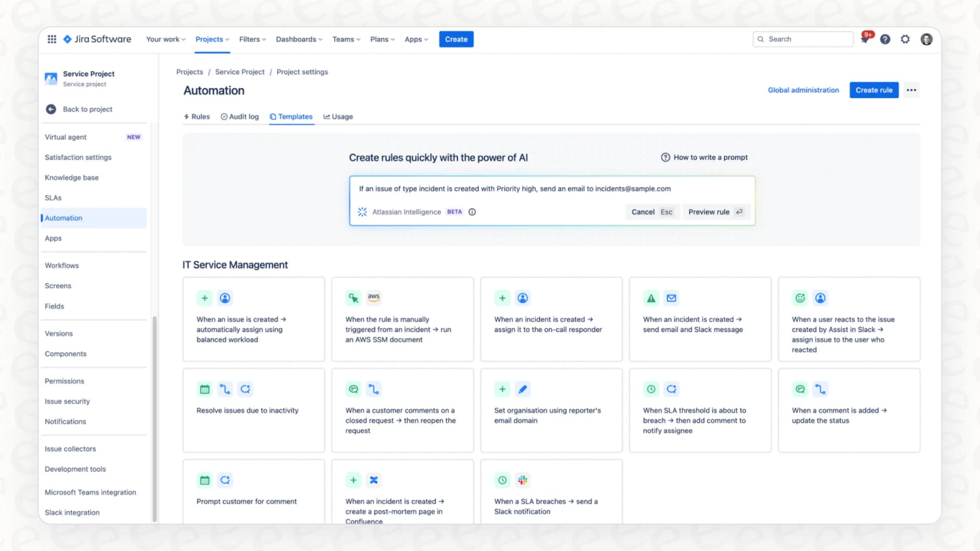Click the calendar icon on Resolve issues template
Image resolution: width=980 pixels, height=551 pixels.
point(205,389)
